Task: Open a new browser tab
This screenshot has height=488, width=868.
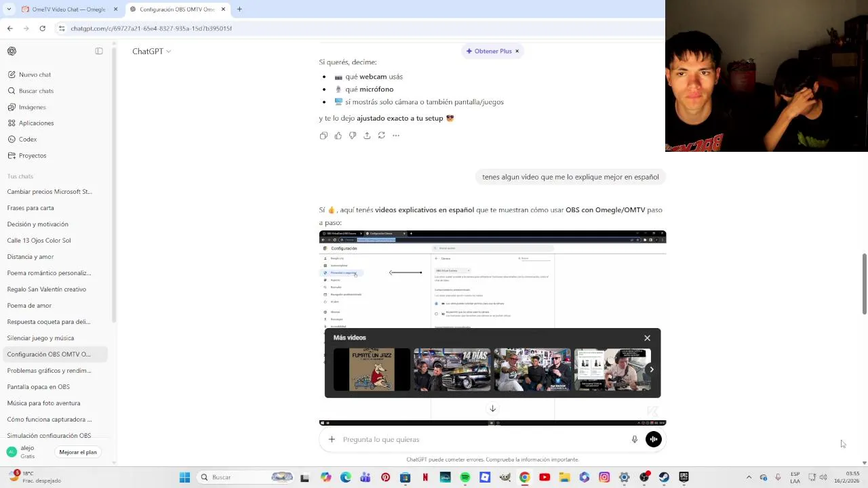Action: point(239,9)
